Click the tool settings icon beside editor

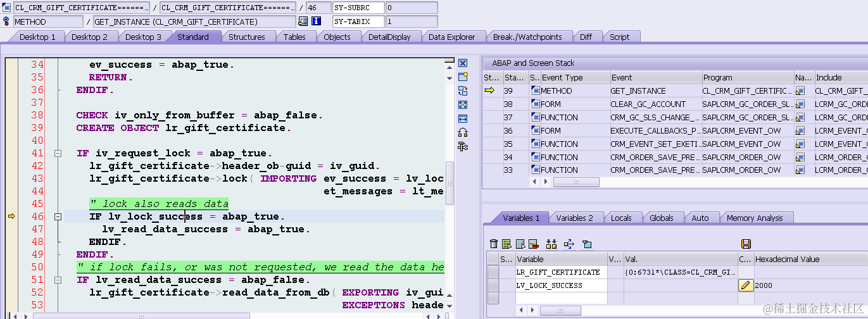(x=463, y=146)
